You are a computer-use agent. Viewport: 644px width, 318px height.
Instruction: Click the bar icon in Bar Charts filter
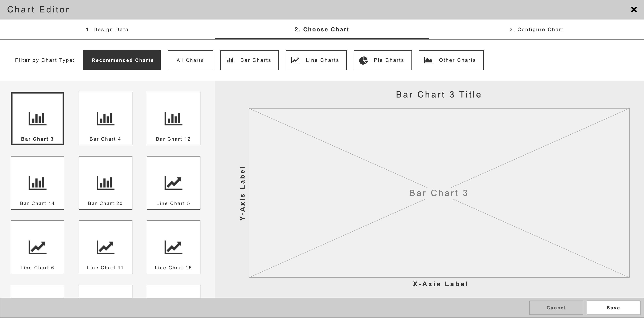[x=230, y=60]
